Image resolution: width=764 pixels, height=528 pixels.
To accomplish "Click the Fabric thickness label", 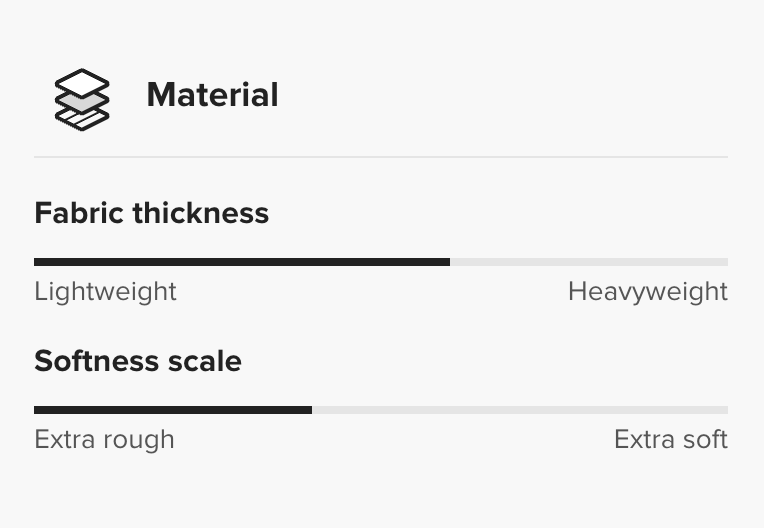I will point(151,213).
